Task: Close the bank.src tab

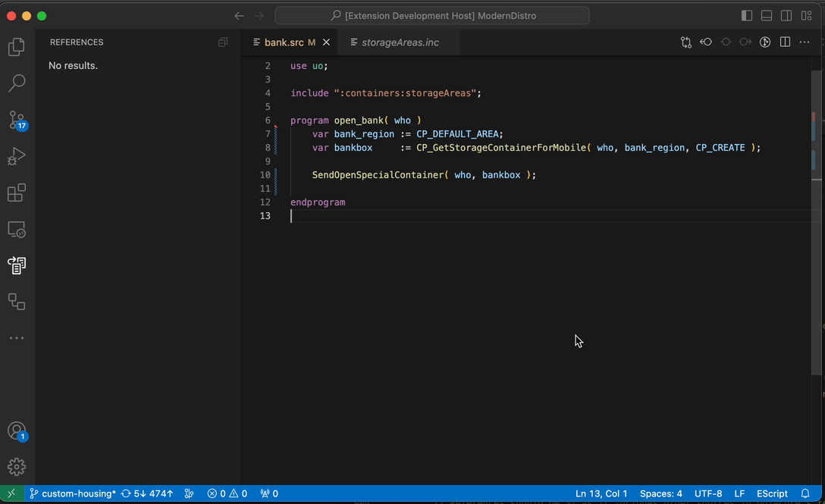Action: (326, 42)
